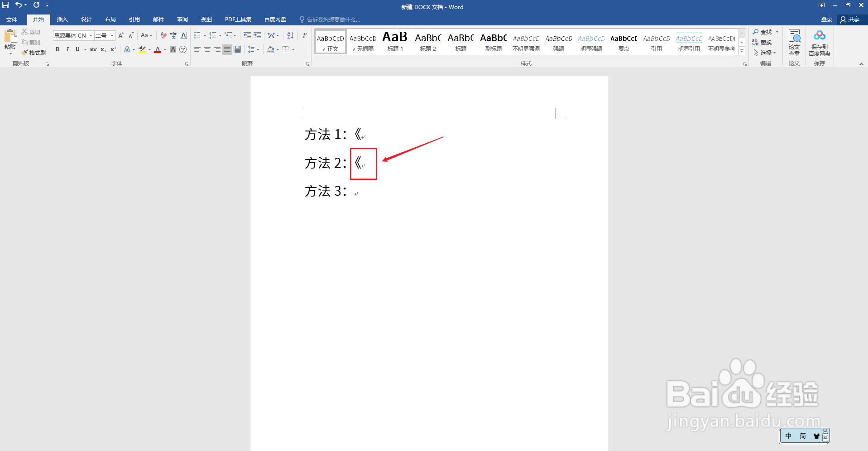Image resolution: width=868 pixels, height=451 pixels.
Task: Toggle strikethrough (abc)
Action: (93, 49)
